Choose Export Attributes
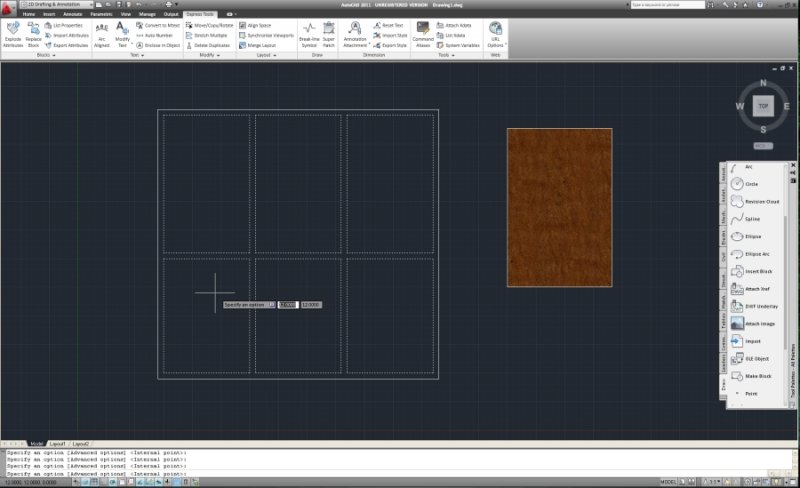This screenshot has height=488, width=800. [x=66, y=45]
